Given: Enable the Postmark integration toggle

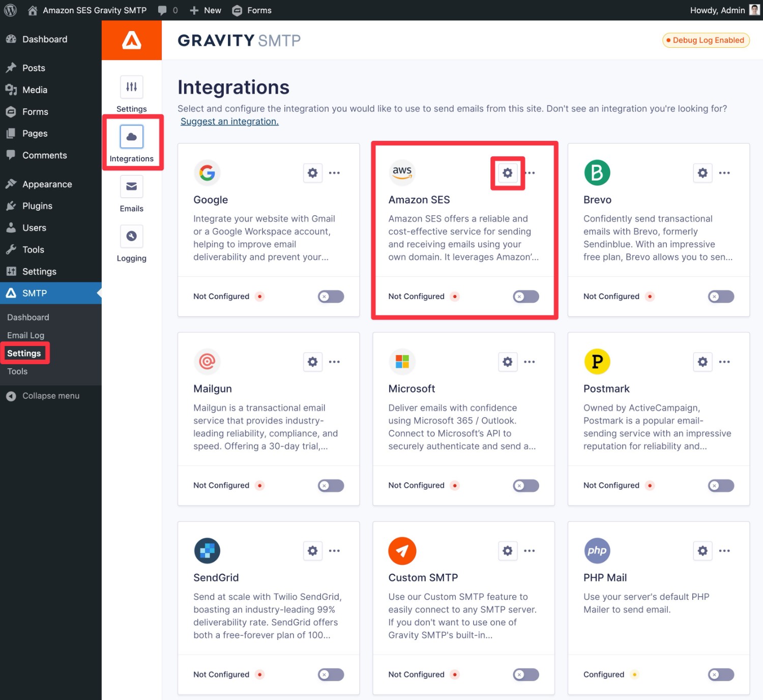Looking at the screenshot, I should [x=721, y=486].
